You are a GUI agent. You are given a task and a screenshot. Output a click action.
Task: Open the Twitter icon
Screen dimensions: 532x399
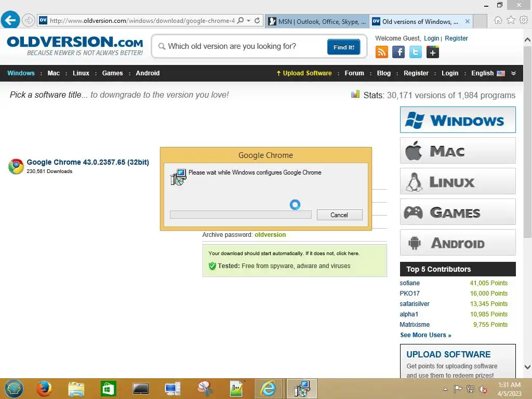click(x=415, y=52)
